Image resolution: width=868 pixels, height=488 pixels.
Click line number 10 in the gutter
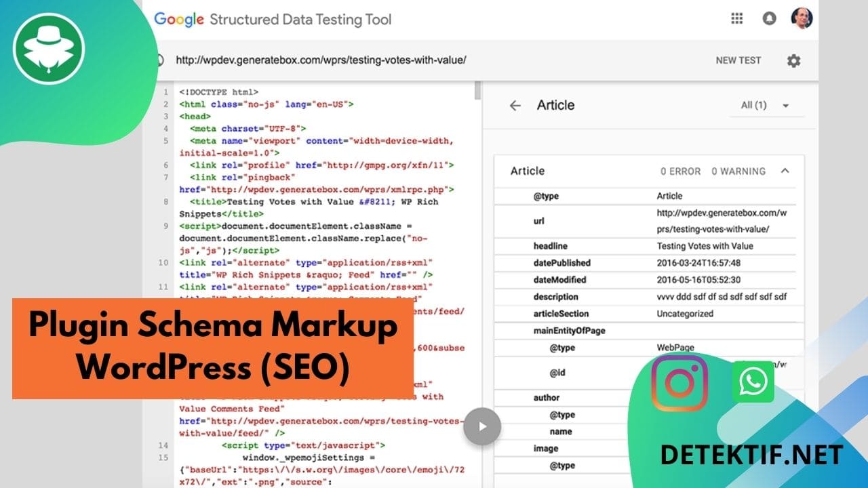[163, 262]
